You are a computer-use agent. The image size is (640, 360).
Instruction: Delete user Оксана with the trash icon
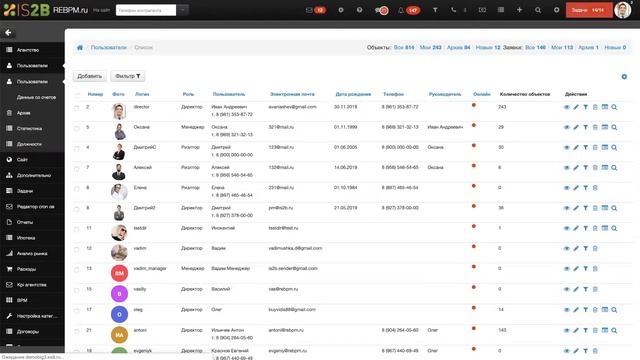coord(595,127)
